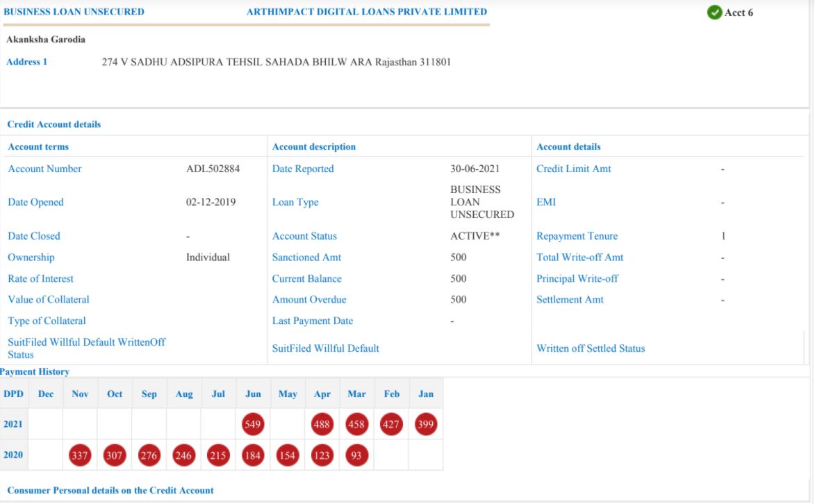Expand Consumer Personal details on the Credit Account
Viewport: 815px width, 504px height.
coord(110,490)
